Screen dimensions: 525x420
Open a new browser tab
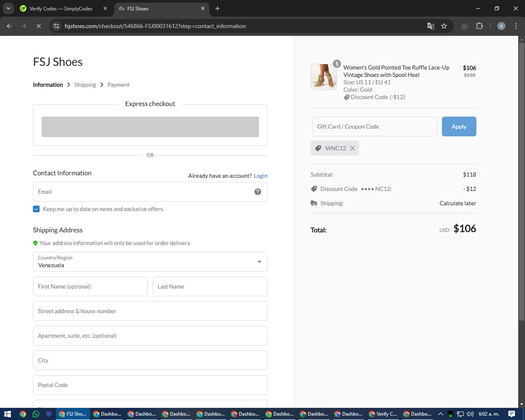(217, 8)
